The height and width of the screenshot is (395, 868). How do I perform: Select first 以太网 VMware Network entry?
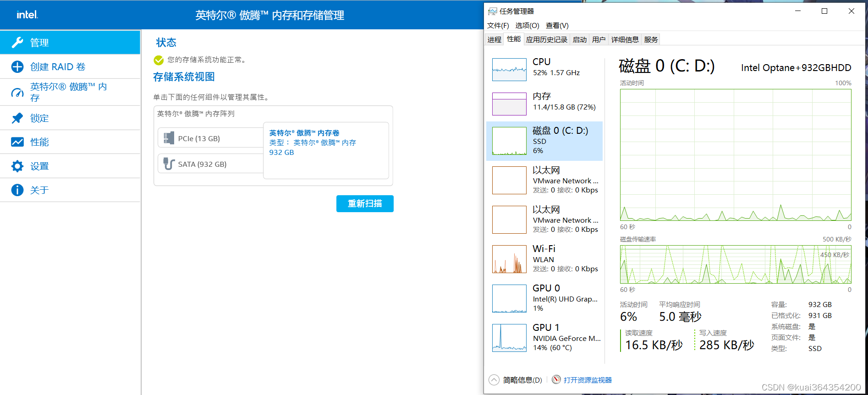coord(544,181)
